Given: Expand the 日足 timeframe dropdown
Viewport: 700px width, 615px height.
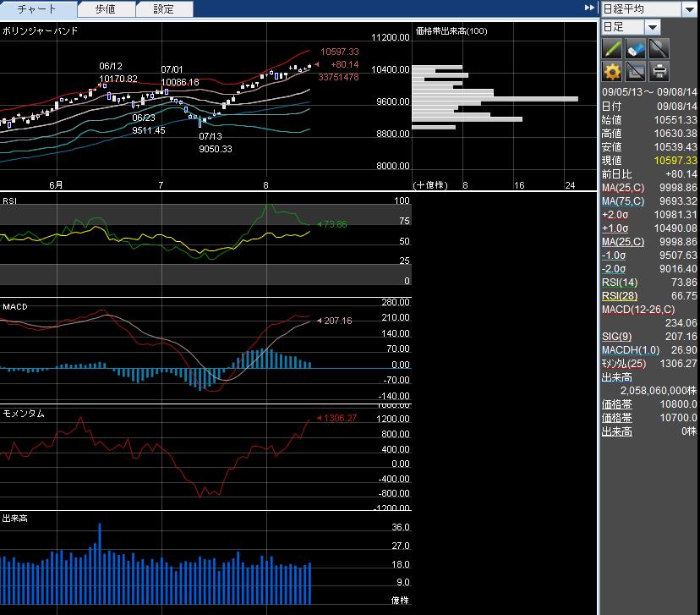Looking at the screenshot, I should (654, 27).
